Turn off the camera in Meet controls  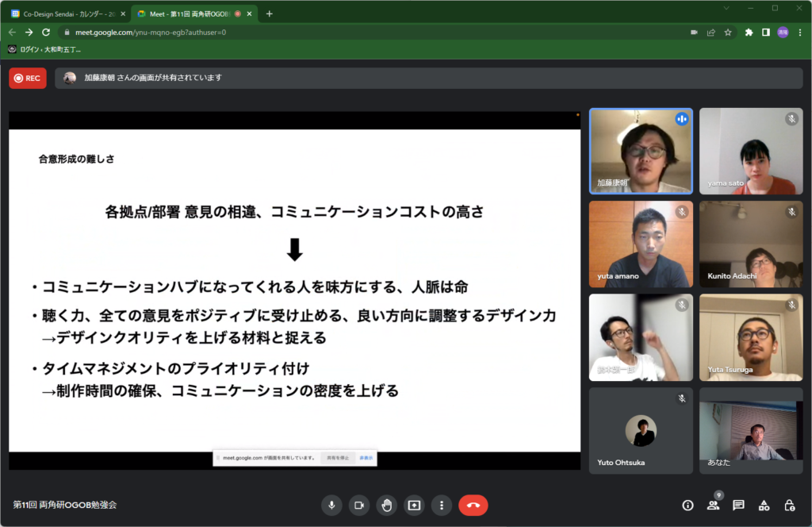pyautogui.click(x=359, y=505)
